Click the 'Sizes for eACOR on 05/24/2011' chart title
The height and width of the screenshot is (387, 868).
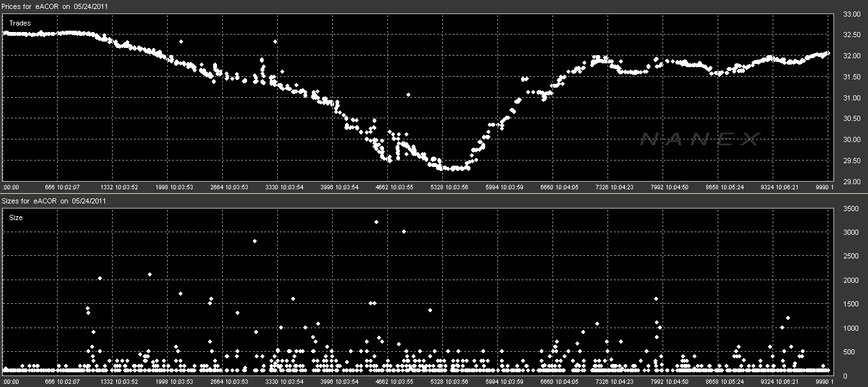click(54, 201)
